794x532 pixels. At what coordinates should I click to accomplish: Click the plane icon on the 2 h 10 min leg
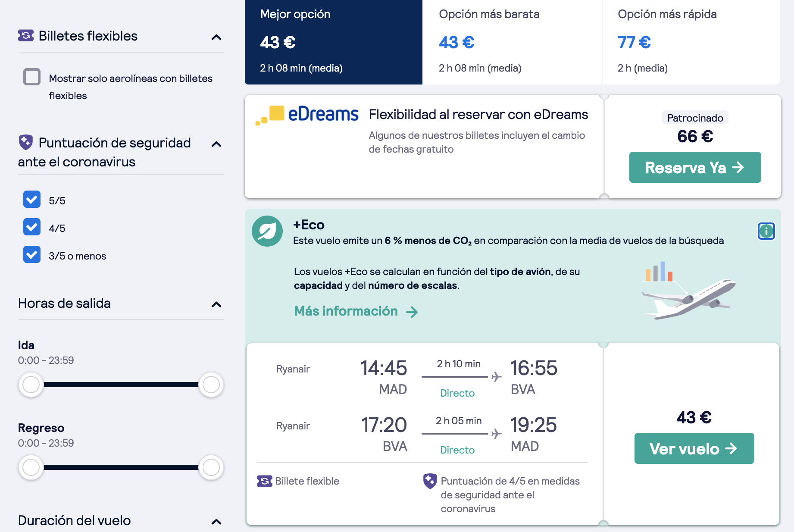pyautogui.click(x=497, y=377)
